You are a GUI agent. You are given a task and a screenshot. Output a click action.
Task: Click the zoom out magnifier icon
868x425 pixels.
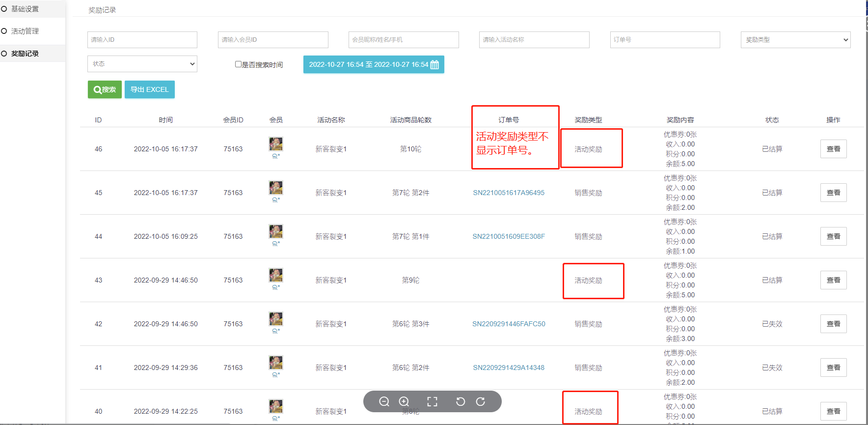[384, 401]
